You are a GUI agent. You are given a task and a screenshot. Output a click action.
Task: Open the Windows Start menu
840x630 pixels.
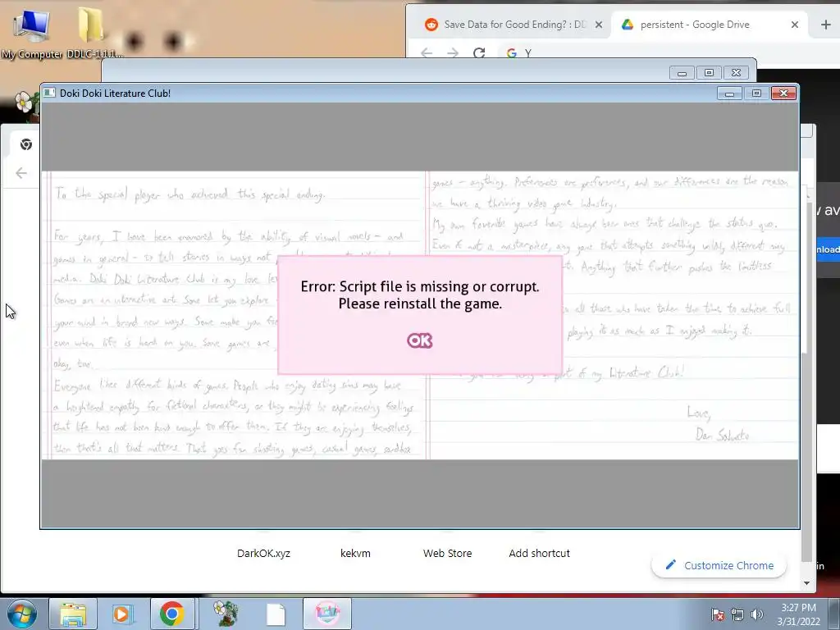(21, 614)
